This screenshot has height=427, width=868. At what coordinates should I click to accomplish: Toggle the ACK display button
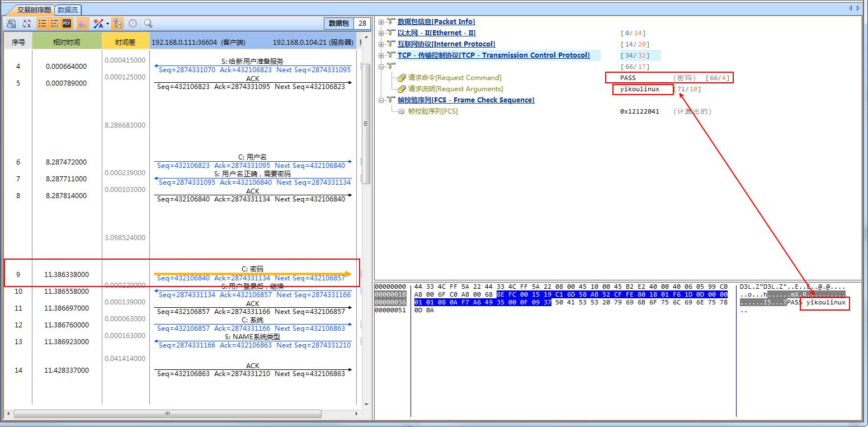tap(67, 24)
